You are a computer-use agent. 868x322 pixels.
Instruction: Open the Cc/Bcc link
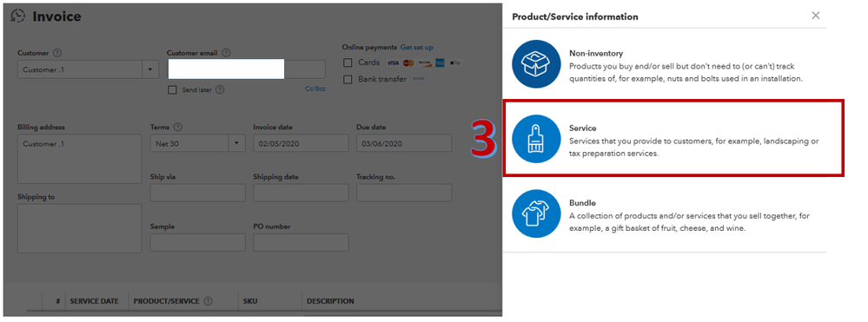315,89
